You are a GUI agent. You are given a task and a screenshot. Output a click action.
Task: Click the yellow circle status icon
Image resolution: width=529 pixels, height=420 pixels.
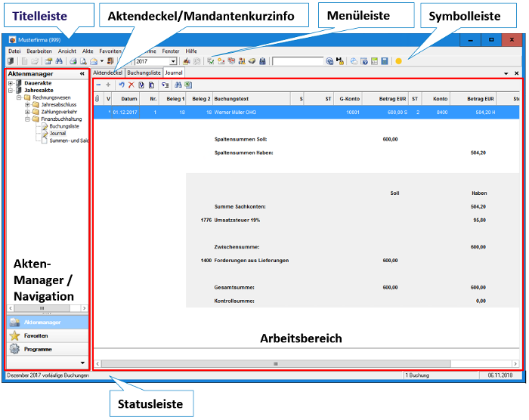(398, 61)
